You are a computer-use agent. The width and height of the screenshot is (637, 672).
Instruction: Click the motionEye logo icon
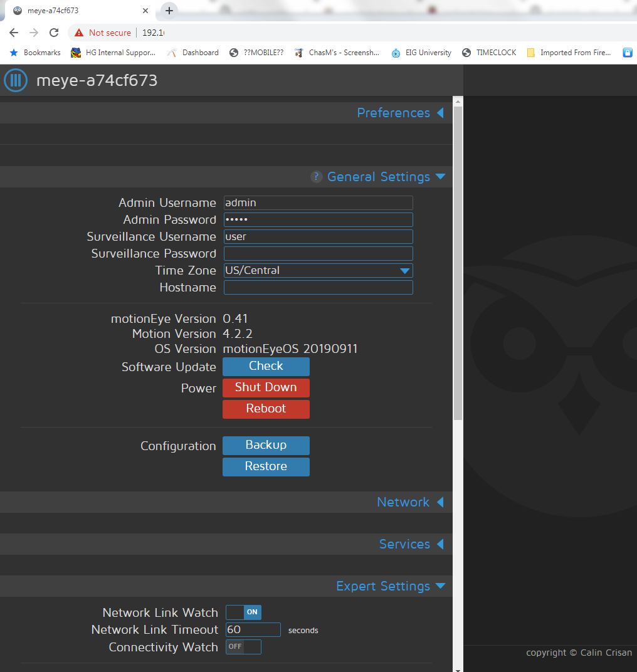(x=16, y=80)
